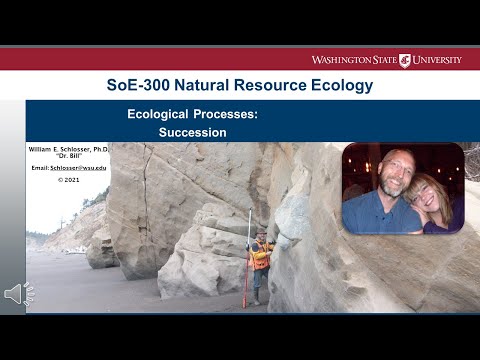Open the Schlosser@wsu.edu email link
The width and height of the screenshot is (480, 360).
[78, 168]
